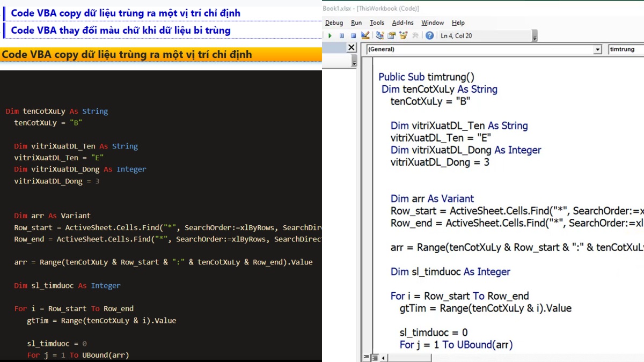Viewport: 644px width, 362px height.
Task: Click the Book1.xlsx window title bar
Action: (483, 9)
